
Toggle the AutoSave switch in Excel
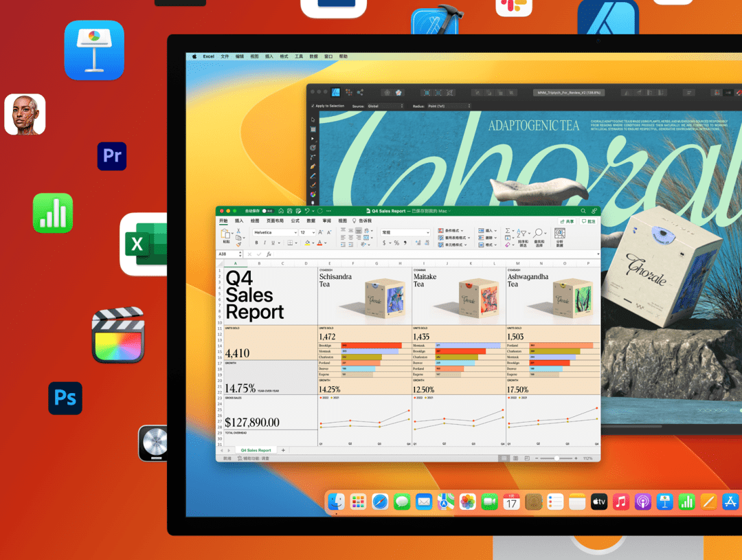[x=268, y=211]
